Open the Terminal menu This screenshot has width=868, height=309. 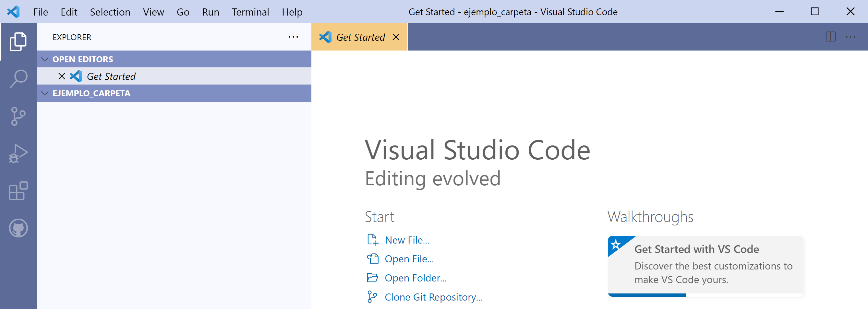tap(250, 12)
